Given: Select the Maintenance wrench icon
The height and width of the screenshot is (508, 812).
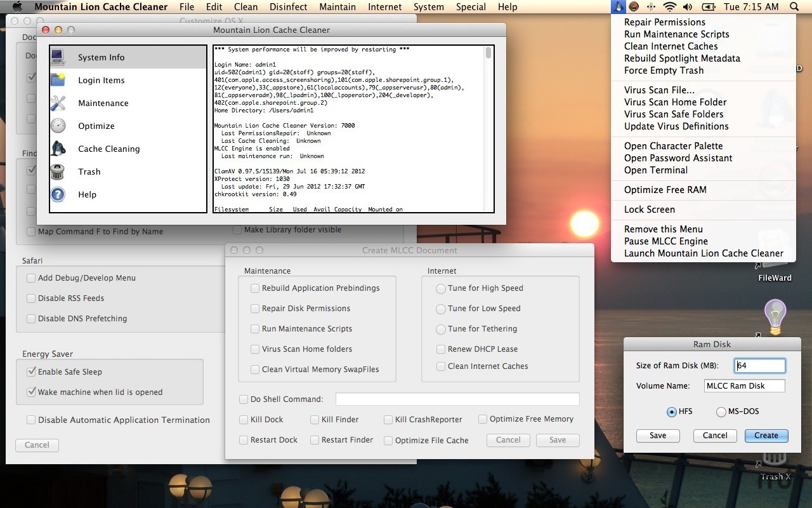Looking at the screenshot, I should coord(58,103).
